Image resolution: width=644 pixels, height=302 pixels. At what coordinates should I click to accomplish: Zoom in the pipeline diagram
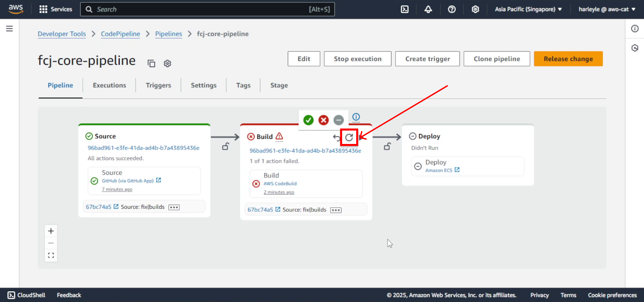pos(51,231)
